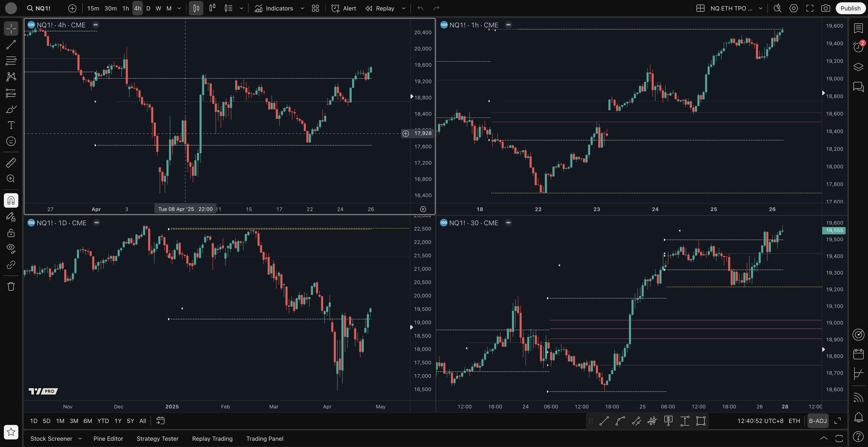Toggle the B-ADJ back-adjustment setting
The width and height of the screenshot is (868, 447).
click(817, 421)
